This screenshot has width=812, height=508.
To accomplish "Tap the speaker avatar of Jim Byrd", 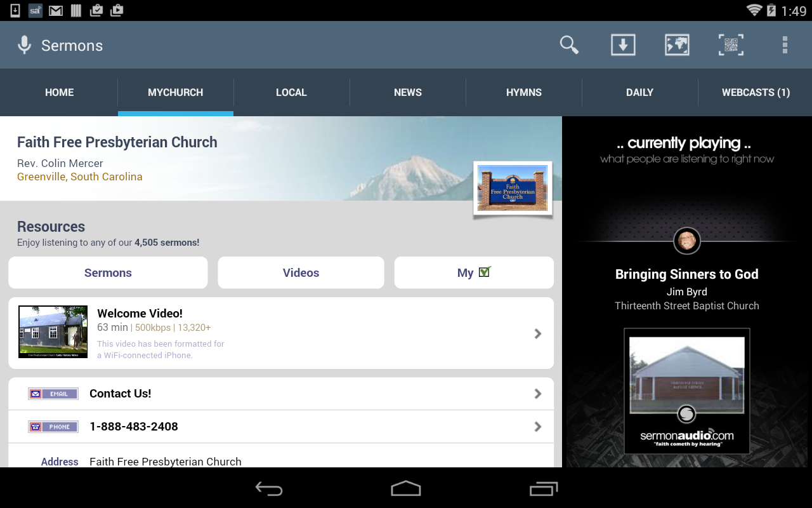I will 687,241.
